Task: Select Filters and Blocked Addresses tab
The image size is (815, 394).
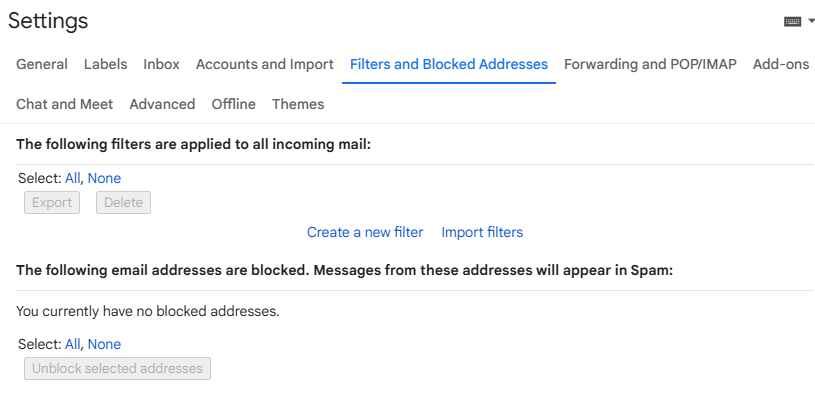Action: click(449, 64)
